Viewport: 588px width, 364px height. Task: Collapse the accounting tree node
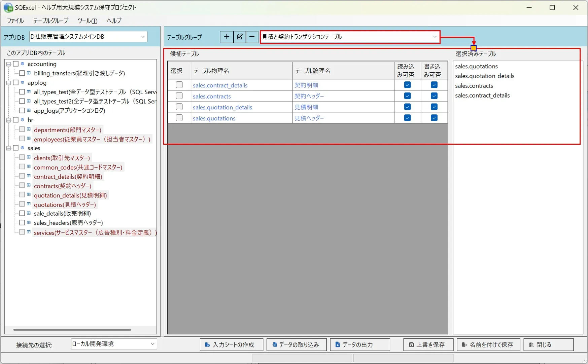[9, 64]
